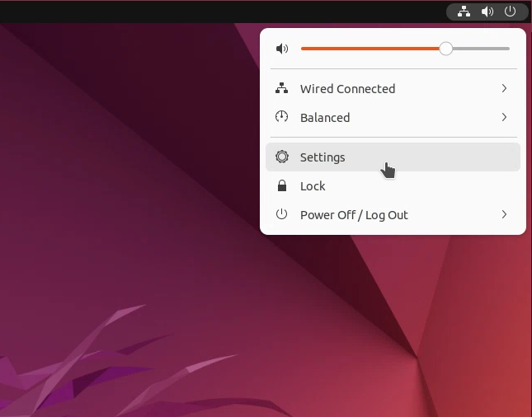
Task: Click the Balanced power mode gauge icon
Action: coord(282,118)
